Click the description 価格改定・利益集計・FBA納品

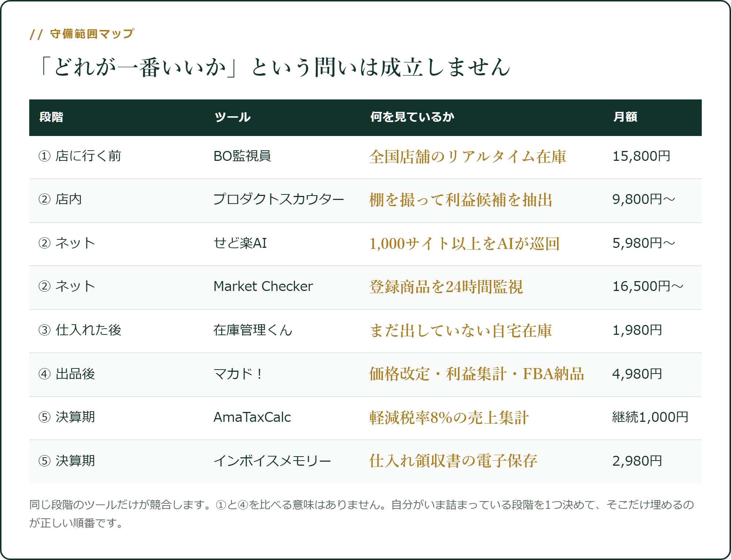(477, 374)
